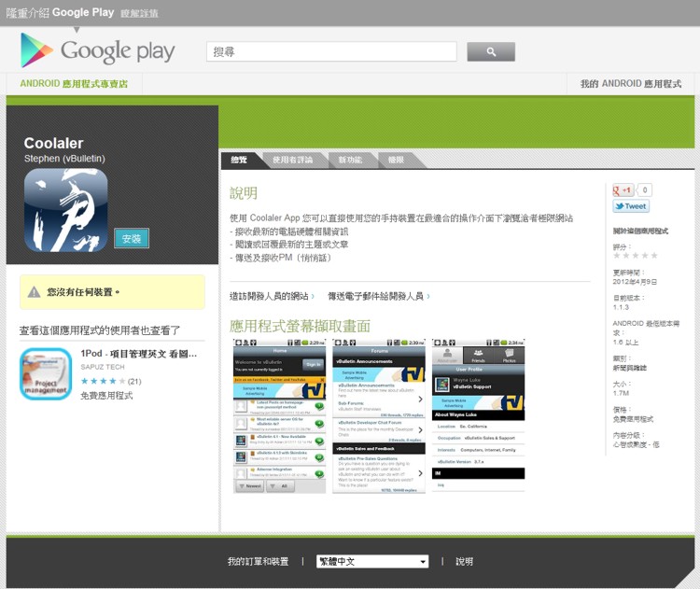
Task: Open ANDROID 應用程式專賣店 menu item
Action: pyautogui.click(x=74, y=83)
